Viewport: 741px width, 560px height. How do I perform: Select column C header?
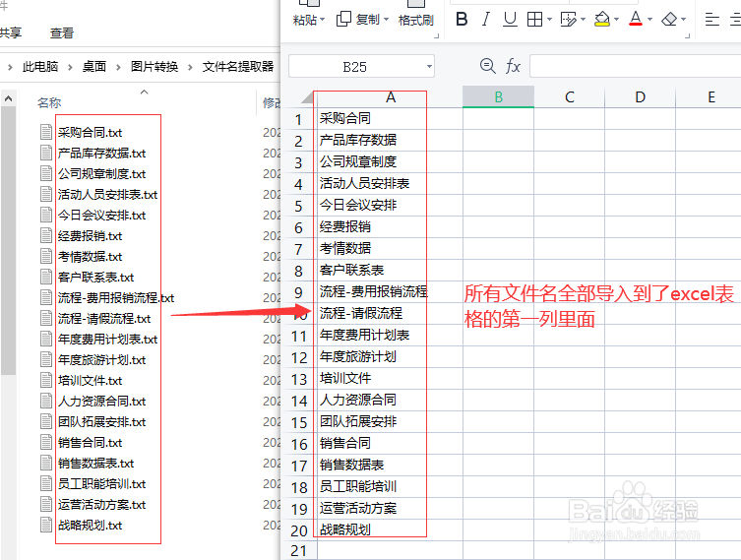point(570,96)
